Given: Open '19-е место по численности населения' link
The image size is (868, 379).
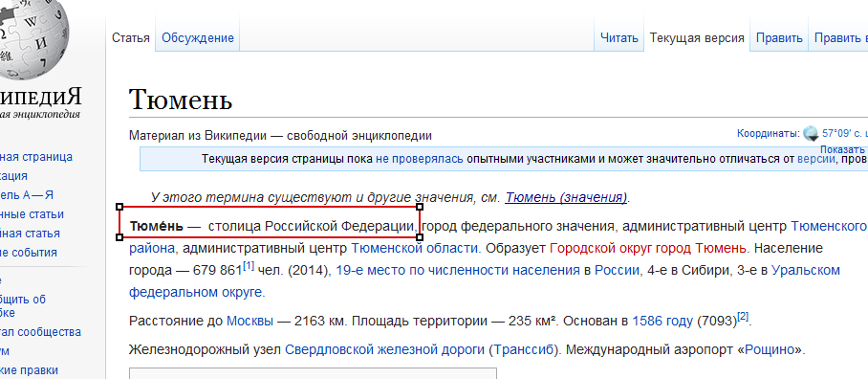Looking at the screenshot, I should pyautogui.click(x=457, y=271).
